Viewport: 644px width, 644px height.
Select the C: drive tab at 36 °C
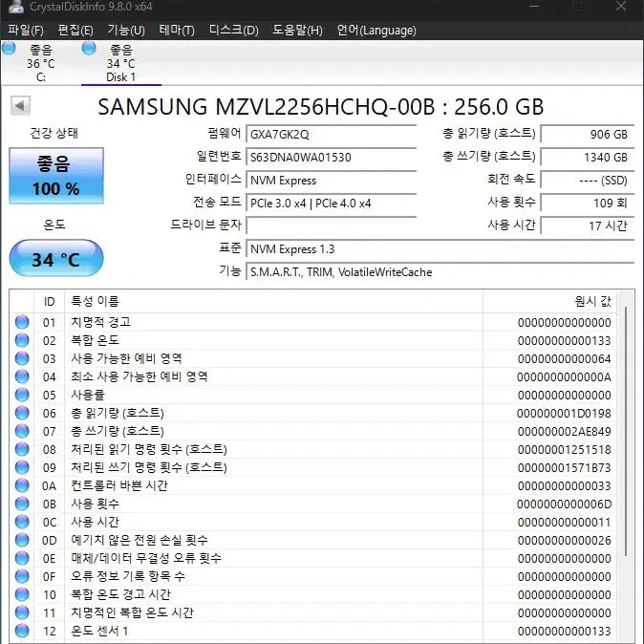tap(40, 63)
